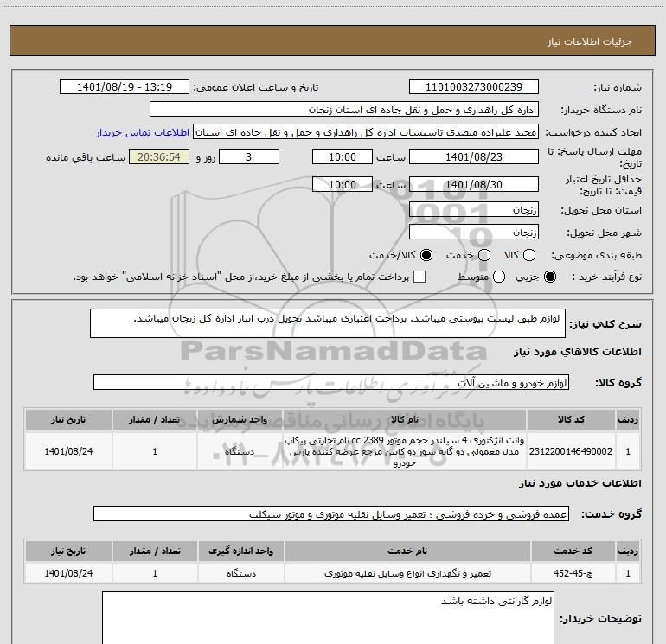The image size is (666, 644).
Task: Click the service name تعمیر و نگهداری cell
Action: point(407,573)
